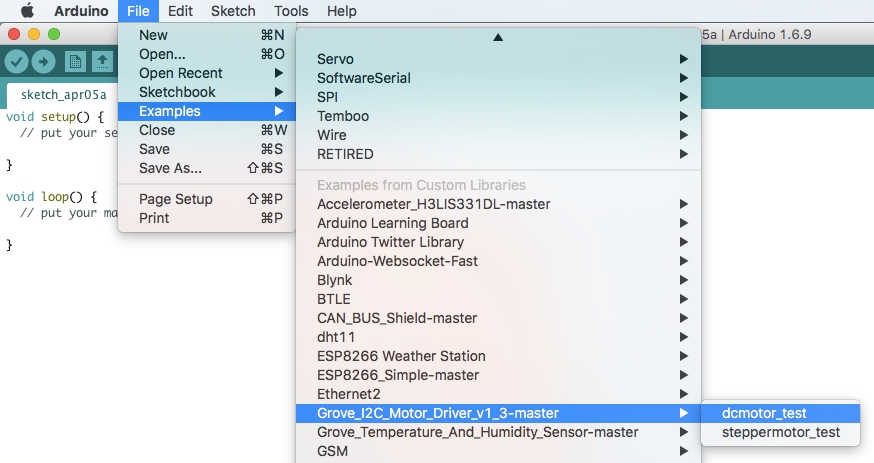Open the Tools menu in menu bar
This screenshot has width=874, height=463.
coord(291,11)
